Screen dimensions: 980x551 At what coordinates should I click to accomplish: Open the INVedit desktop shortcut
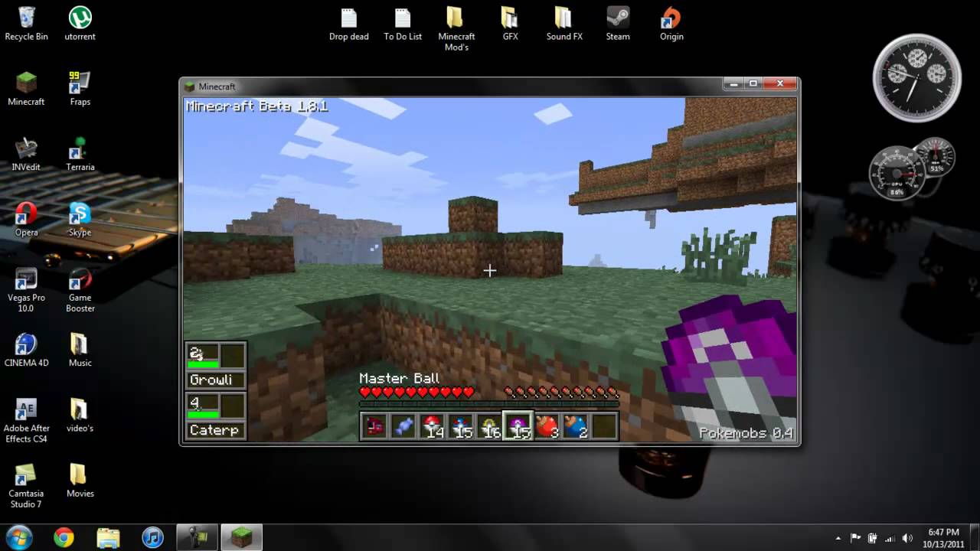pyautogui.click(x=26, y=154)
